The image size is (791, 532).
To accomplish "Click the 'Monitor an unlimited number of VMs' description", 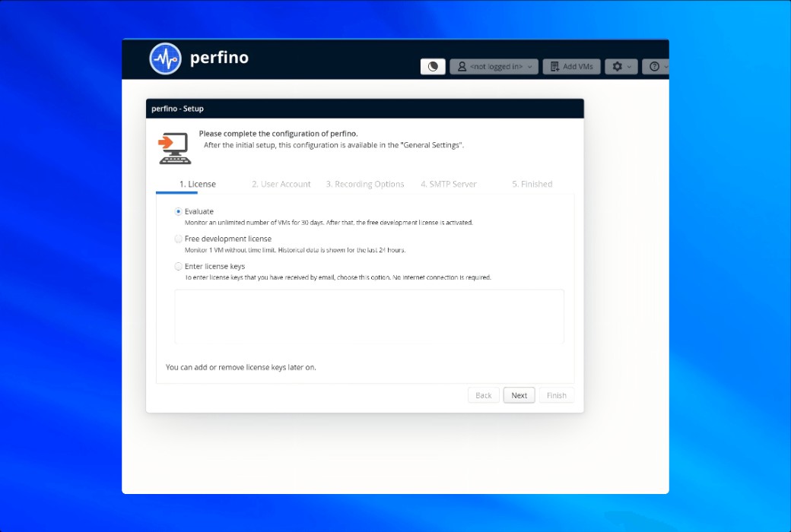I will coord(329,223).
